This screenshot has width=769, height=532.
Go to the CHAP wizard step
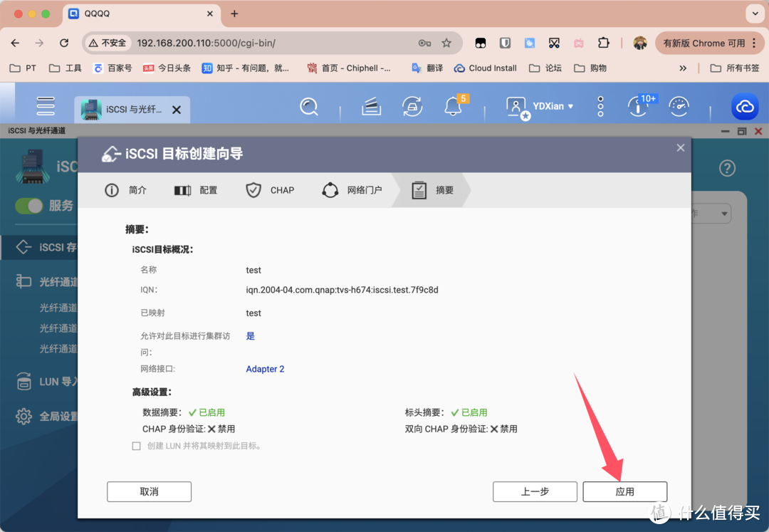click(x=271, y=190)
